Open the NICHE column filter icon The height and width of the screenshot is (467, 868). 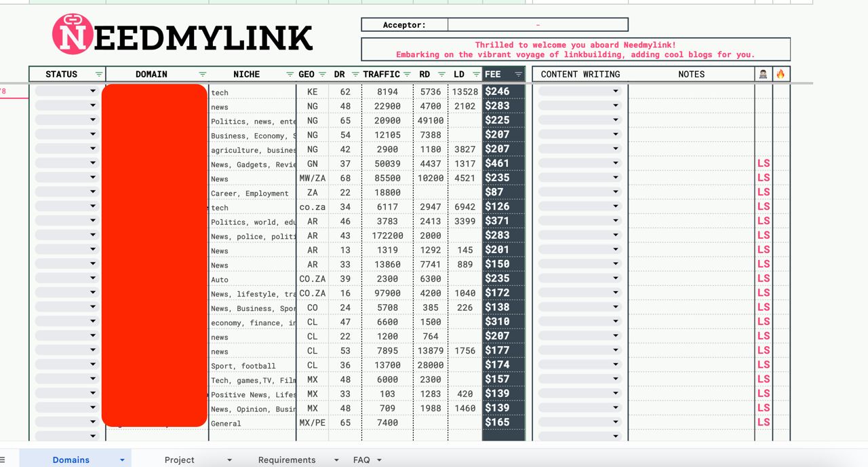(x=290, y=74)
